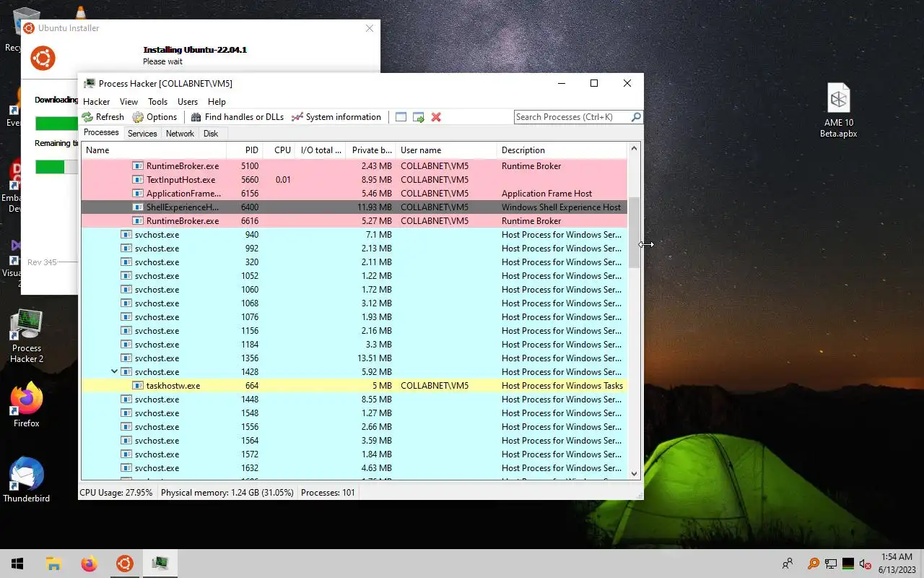Click the svchost.exe 992 process icon
The image size is (924, 578).
click(126, 249)
